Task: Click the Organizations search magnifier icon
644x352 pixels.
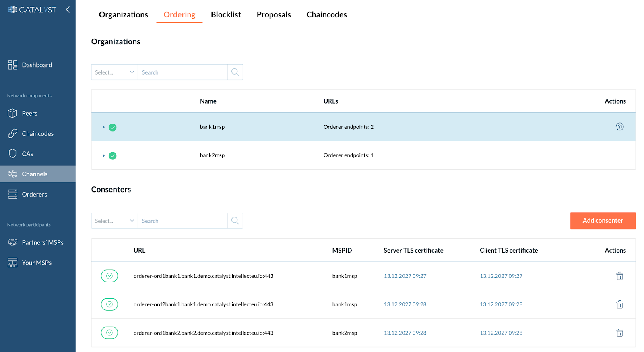Action: tap(235, 72)
